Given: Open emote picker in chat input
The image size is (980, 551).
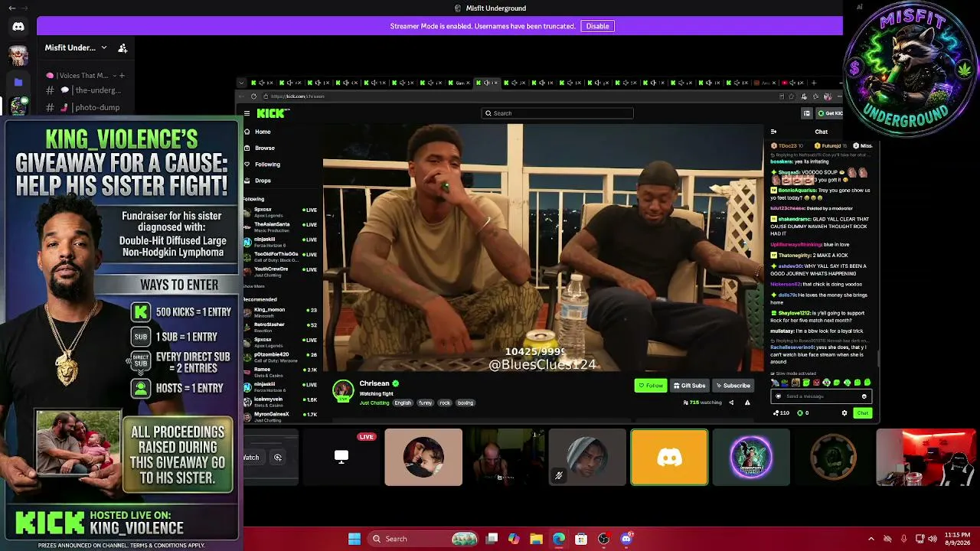Looking at the screenshot, I should [x=864, y=396].
